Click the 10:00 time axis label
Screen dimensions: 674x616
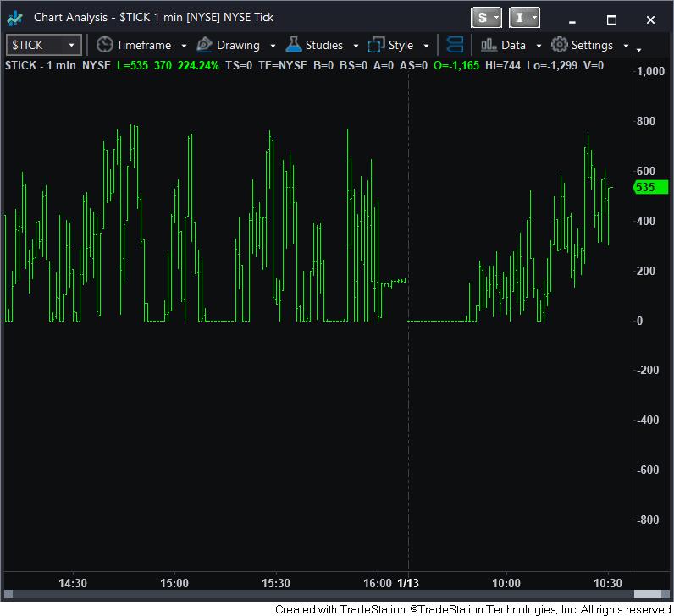click(506, 583)
